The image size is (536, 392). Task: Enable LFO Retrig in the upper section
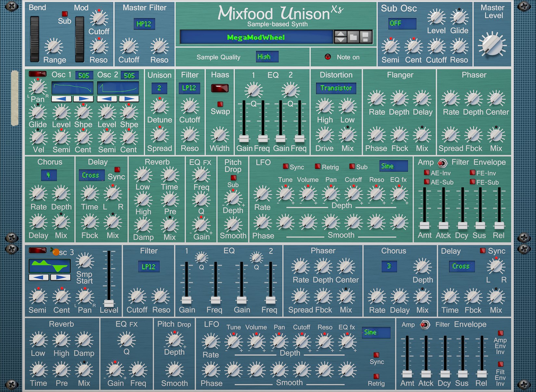pos(318,166)
